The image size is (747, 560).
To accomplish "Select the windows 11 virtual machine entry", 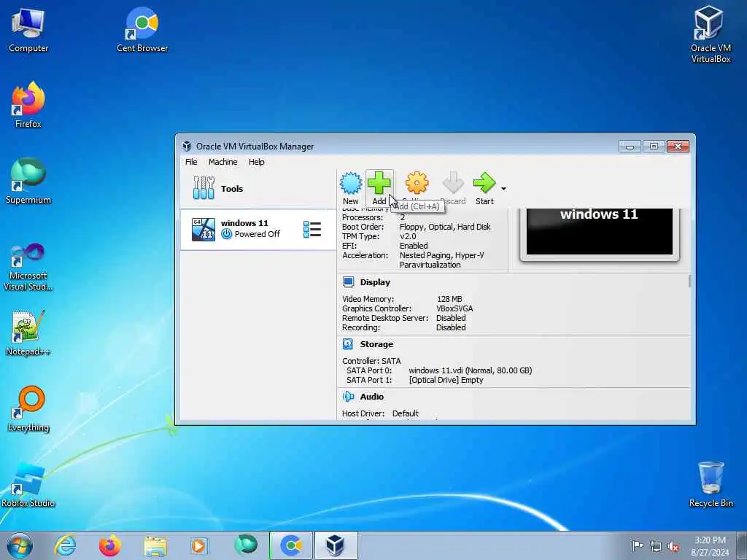I will pos(258,229).
